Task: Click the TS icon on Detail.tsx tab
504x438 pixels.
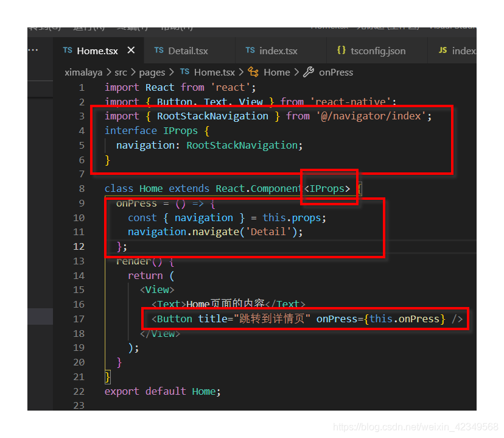Action: [x=159, y=50]
